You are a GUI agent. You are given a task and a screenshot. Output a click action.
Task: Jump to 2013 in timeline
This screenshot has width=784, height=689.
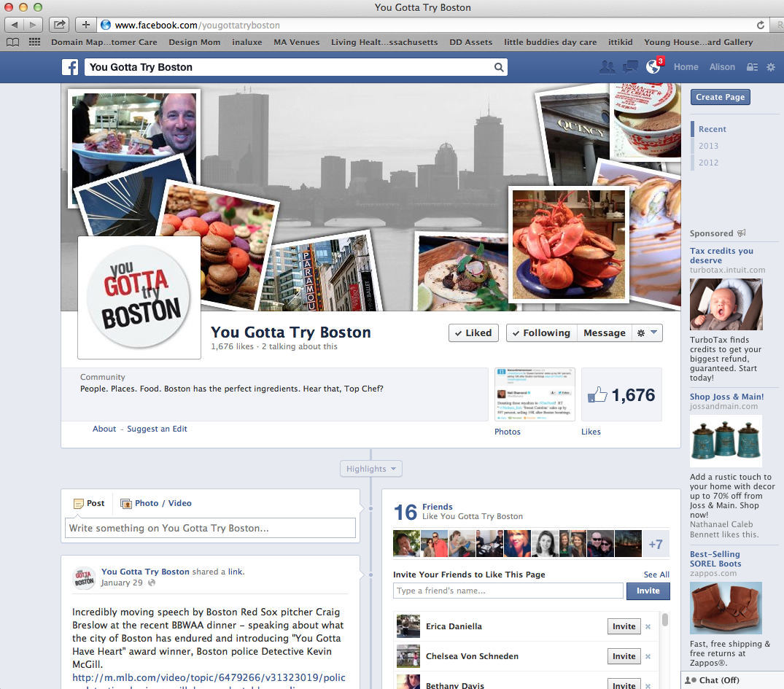click(708, 146)
